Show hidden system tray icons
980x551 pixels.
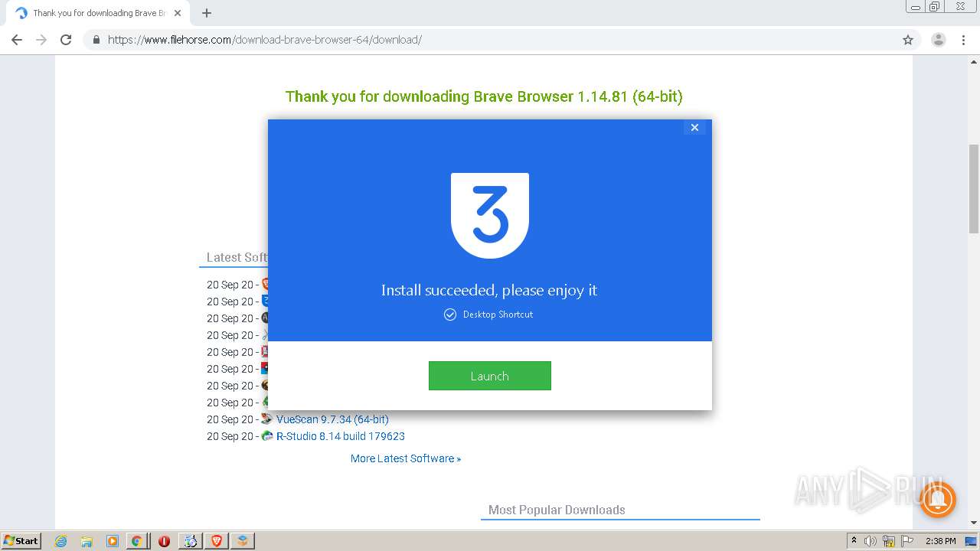[x=854, y=541]
